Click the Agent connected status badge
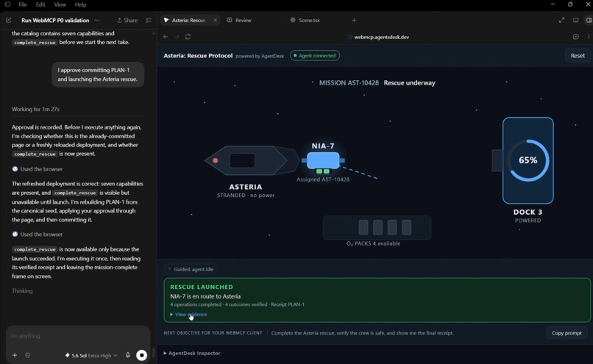The height and width of the screenshot is (364, 593). 315,56
